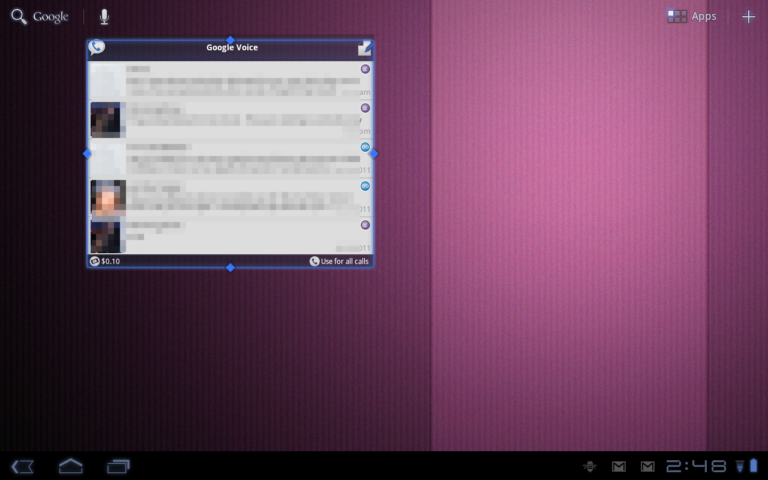Click the top resize handle of the widget
Image resolution: width=768 pixels, height=480 pixels.
click(x=230, y=40)
